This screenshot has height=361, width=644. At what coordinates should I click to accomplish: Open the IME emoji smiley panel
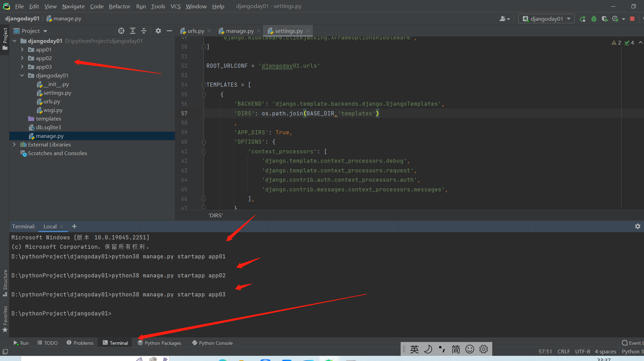[470, 349]
